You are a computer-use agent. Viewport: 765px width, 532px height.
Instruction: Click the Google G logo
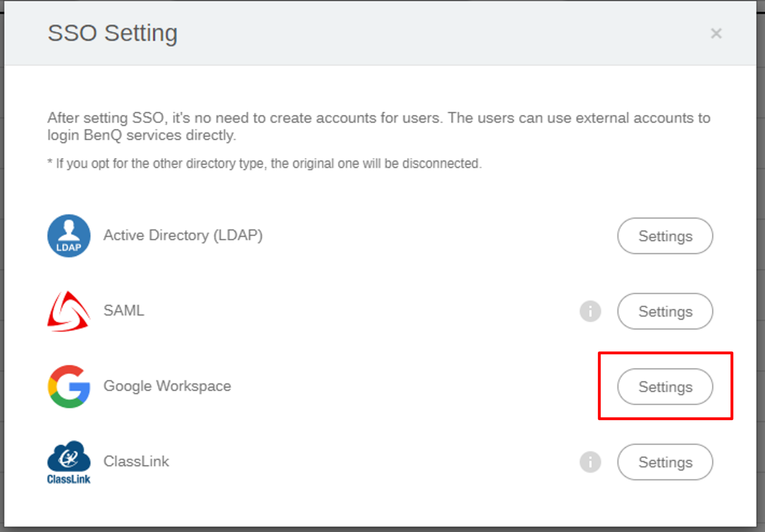pos(69,387)
